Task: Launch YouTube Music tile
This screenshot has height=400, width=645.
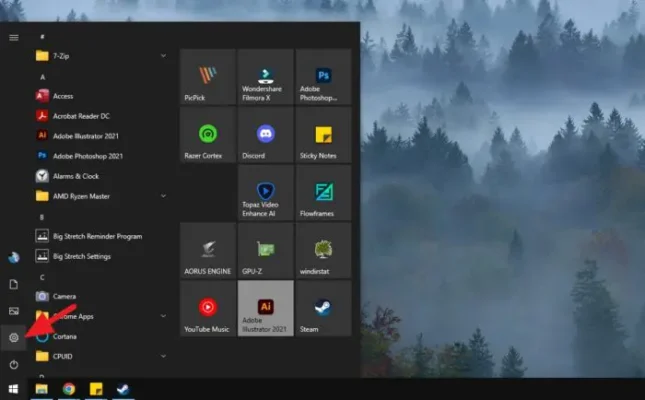Action: (x=208, y=308)
